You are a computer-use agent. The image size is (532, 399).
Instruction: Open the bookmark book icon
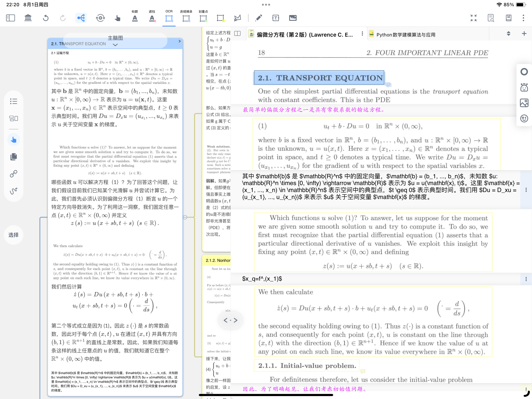coord(509,18)
